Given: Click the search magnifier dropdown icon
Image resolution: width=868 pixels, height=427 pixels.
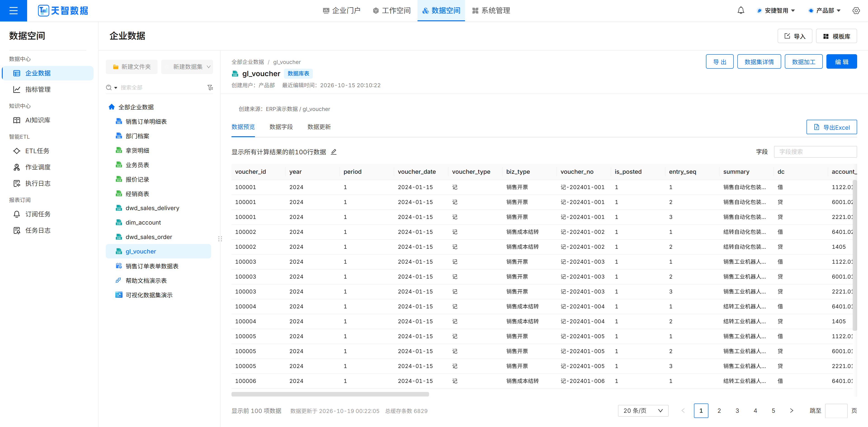Looking at the screenshot, I should pyautogui.click(x=111, y=88).
